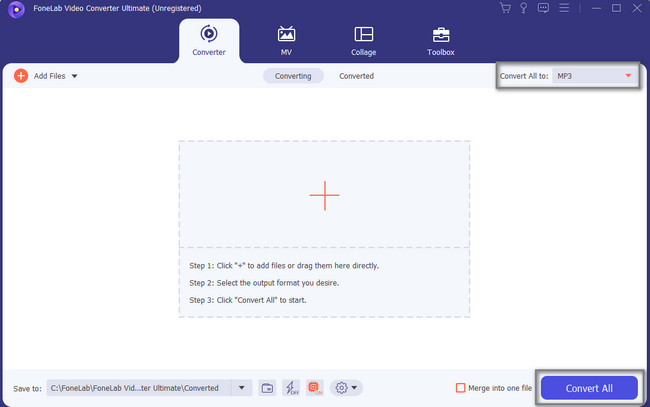This screenshot has height=407, width=650.
Task: Show the Converted list tab
Action: click(x=357, y=76)
